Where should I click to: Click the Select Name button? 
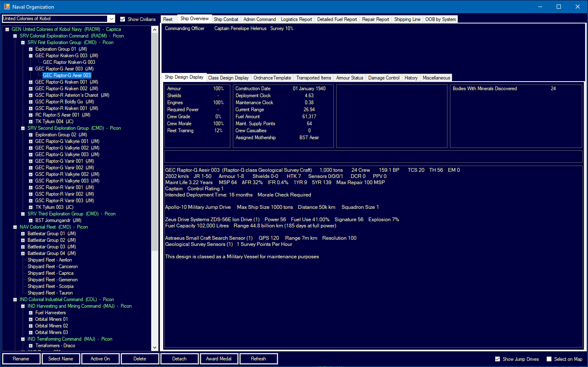(x=61, y=359)
